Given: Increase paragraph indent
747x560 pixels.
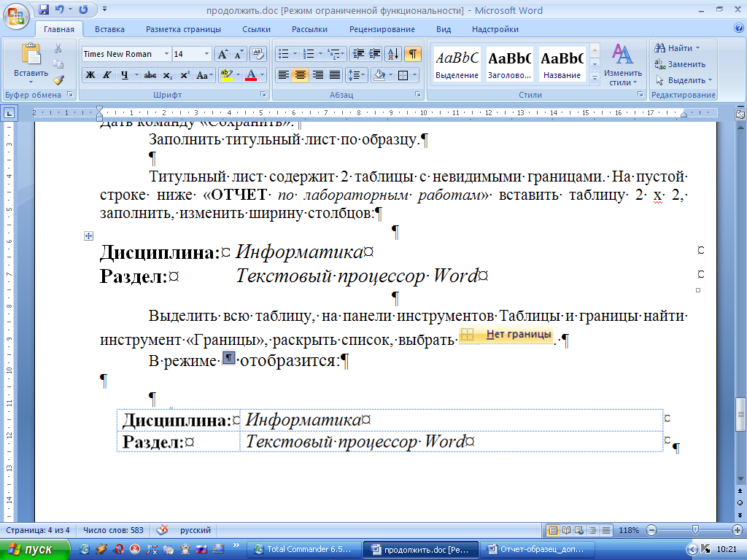Looking at the screenshot, I should point(374,54).
